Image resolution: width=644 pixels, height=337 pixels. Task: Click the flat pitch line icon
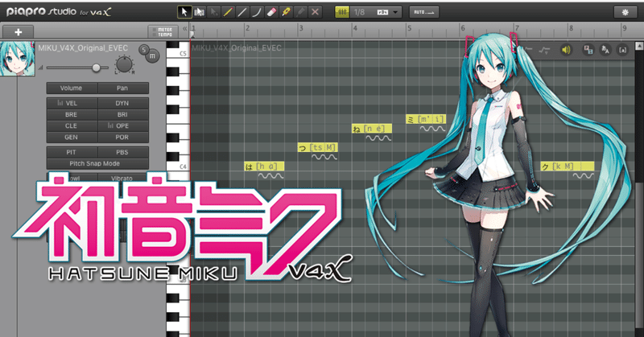[527, 50]
